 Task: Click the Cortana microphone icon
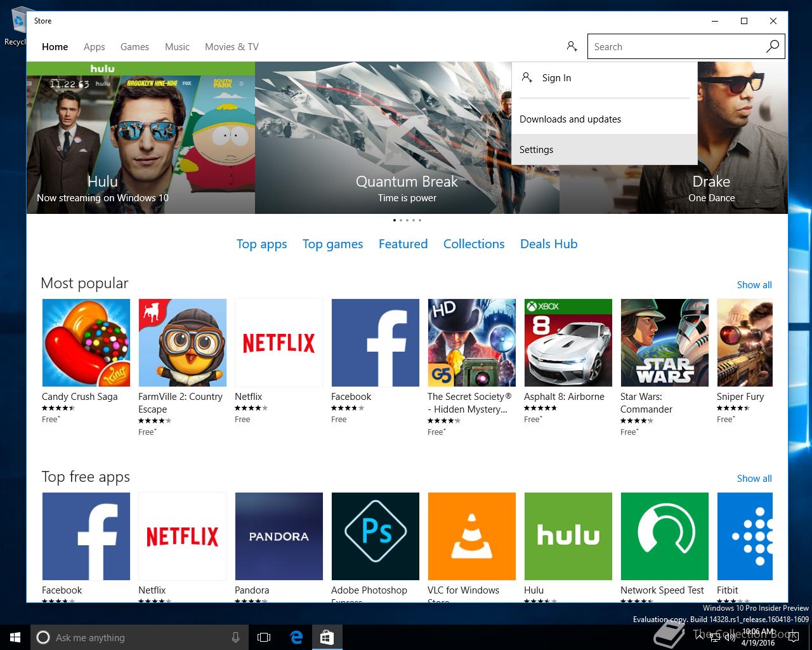pyautogui.click(x=235, y=637)
